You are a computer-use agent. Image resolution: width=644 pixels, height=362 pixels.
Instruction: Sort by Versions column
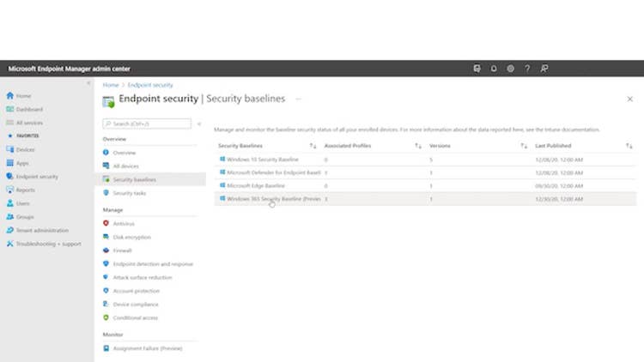(524, 146)
